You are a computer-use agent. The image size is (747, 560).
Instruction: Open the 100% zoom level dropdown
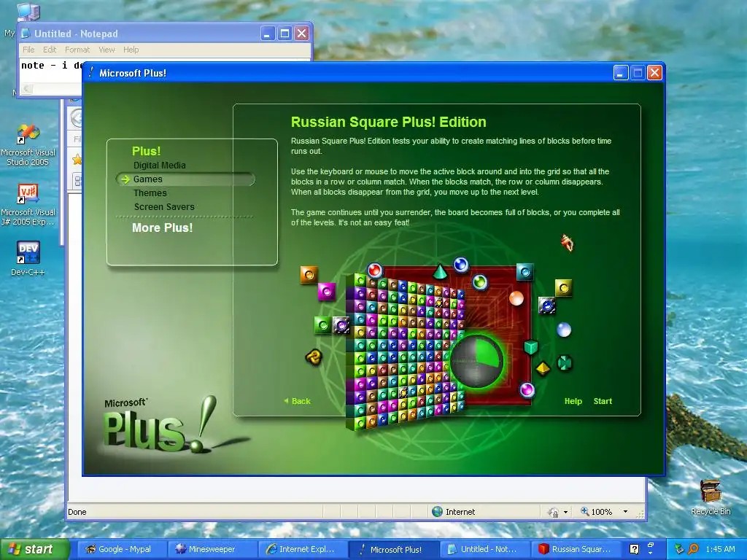click(x=625, y=512)
